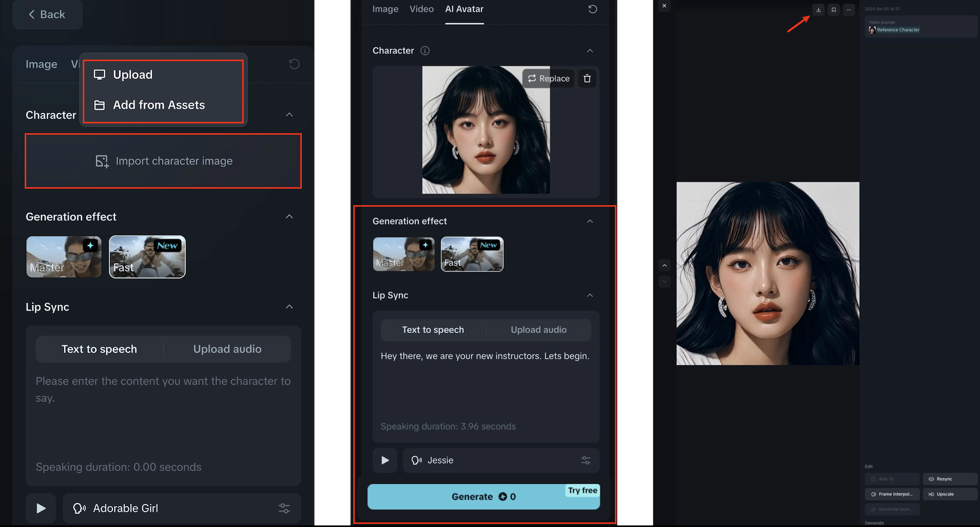The width and height of the screenshot is (980, 527).
Task: Download the generated avatar video
Action: (818, 10)
